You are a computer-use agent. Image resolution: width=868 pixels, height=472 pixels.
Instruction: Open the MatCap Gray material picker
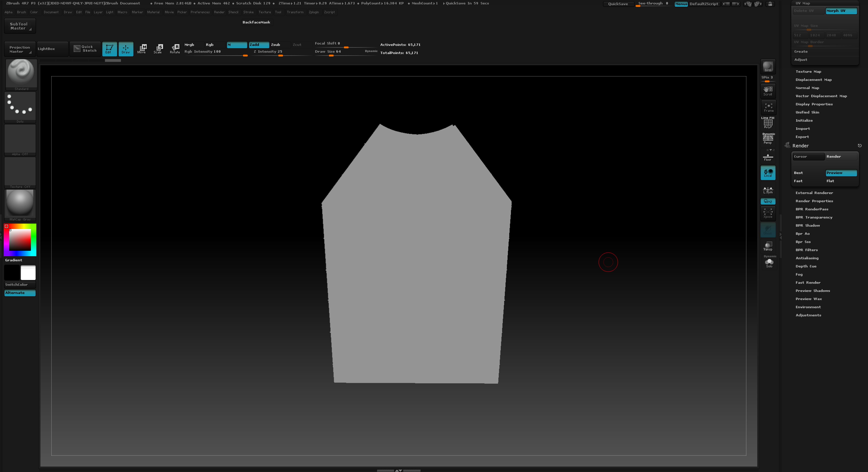(20, 205)
